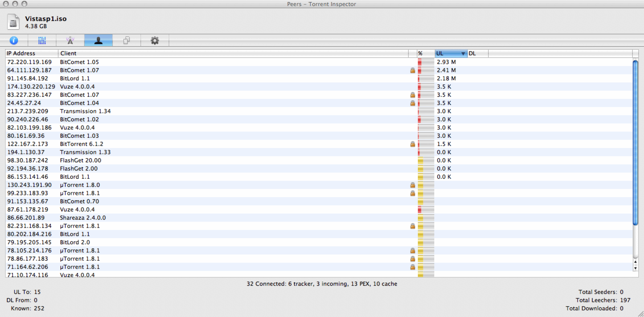Viewport: 644px width, 317px height.
Task: Sort by percent complete column header
Action: (426, 53)
